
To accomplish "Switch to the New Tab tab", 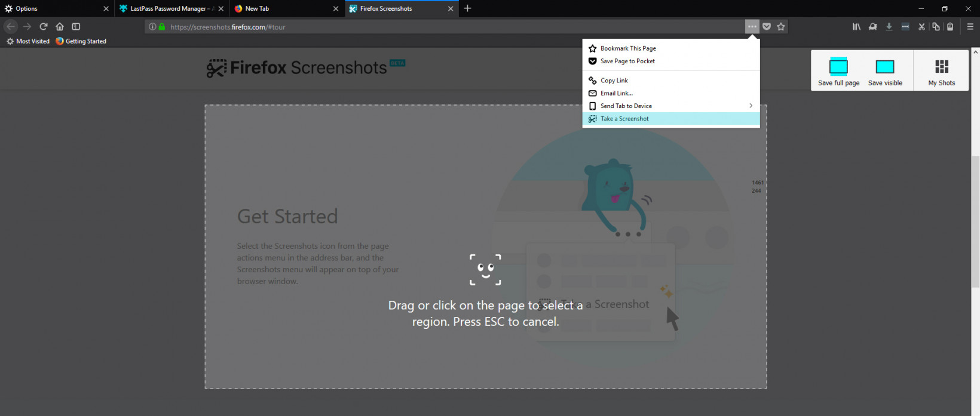I will [287, 8].
